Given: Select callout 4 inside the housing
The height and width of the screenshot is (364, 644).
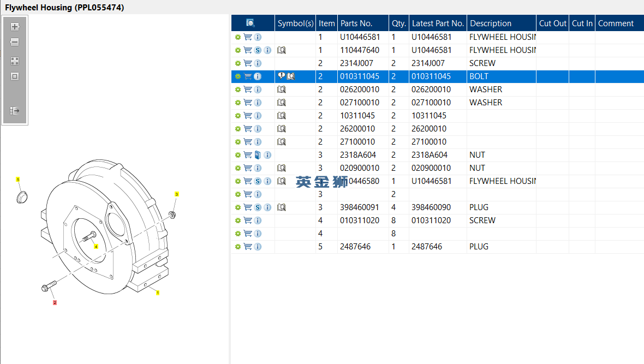Looking at the screenshot, I should [x=96, y=247].
